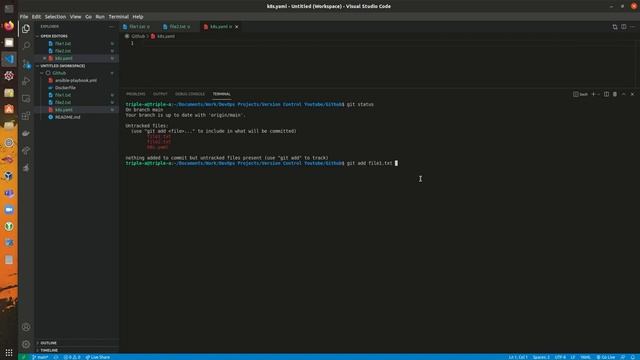Expand the Outline section
Viewport: 640px width, 360px height.
49,343
